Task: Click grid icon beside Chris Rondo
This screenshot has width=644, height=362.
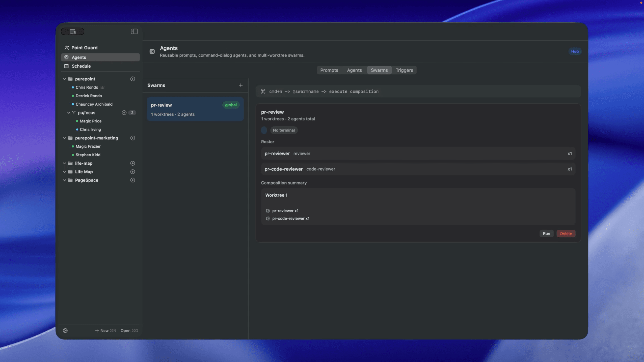Action: [x=102, y=87]
